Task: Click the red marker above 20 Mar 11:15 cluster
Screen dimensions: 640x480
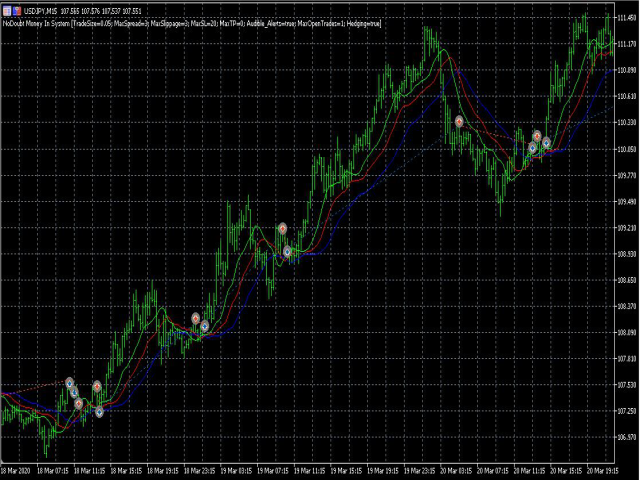Action: click(537, 136)
